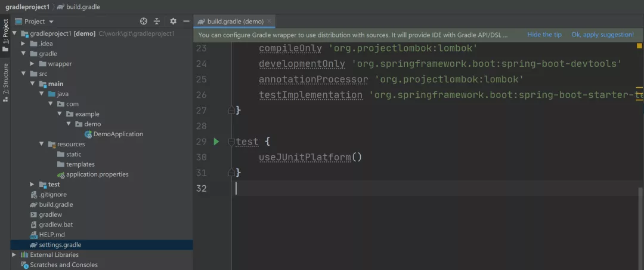Image resolution: width=644 pixels, height=270 pixels.
Task: Fold the dependencies block at line 27
Action: click(x=231, y=111)
